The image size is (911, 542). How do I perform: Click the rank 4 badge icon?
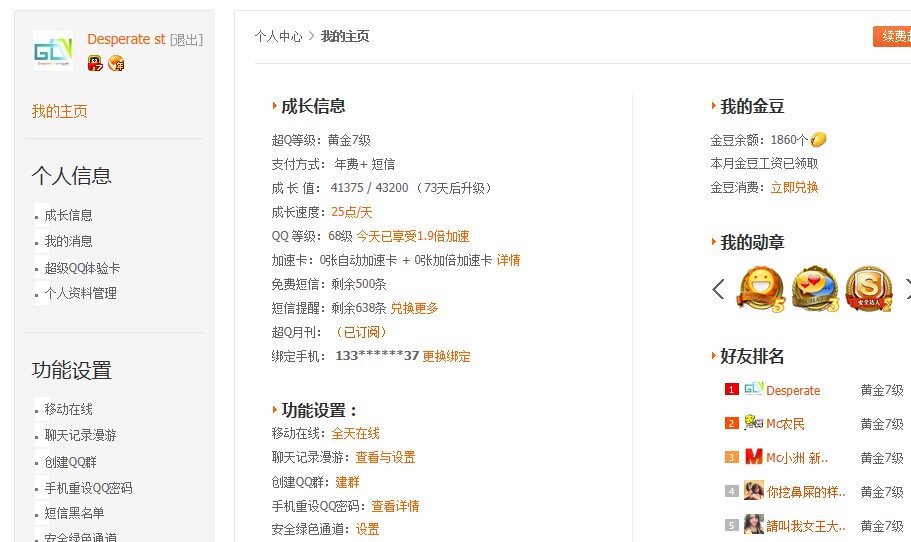pos(731,491)
